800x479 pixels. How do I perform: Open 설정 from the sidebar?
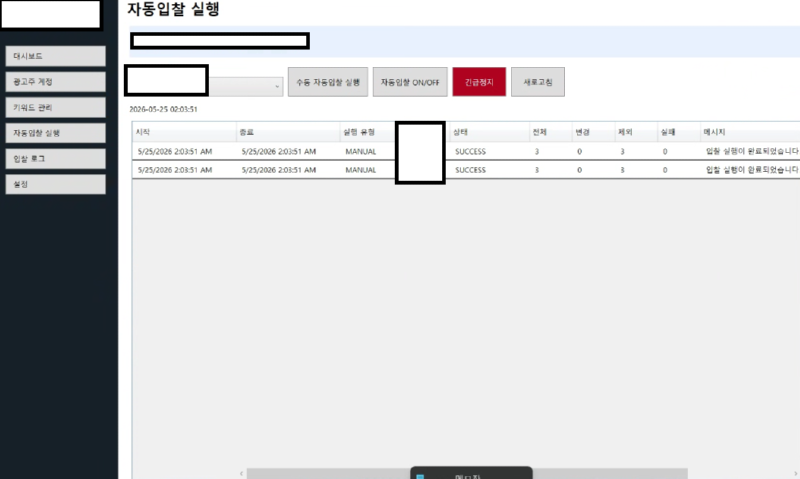pyautogui.click(x=56, y=184)
